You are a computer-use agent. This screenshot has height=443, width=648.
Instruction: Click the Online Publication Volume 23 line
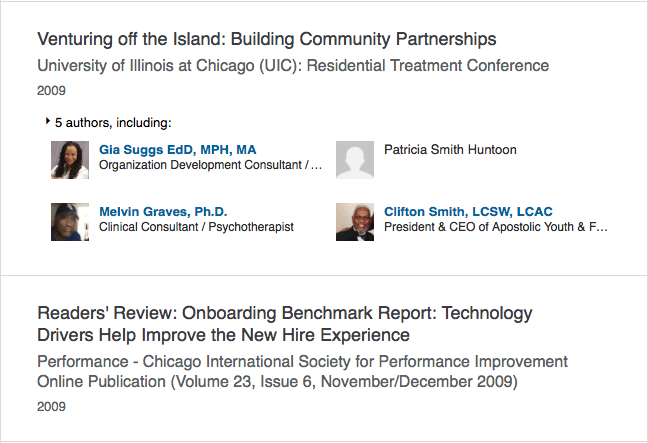277,381
